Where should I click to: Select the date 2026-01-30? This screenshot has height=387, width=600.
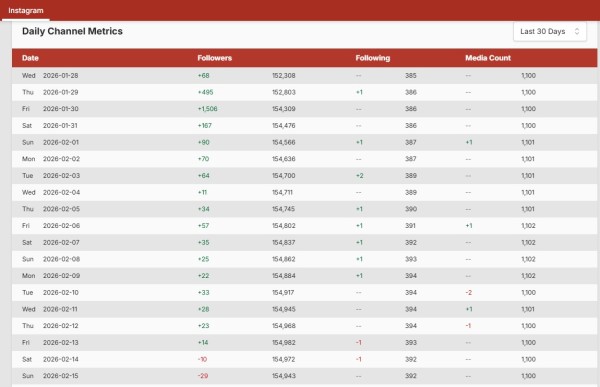[x=60, y=109]
